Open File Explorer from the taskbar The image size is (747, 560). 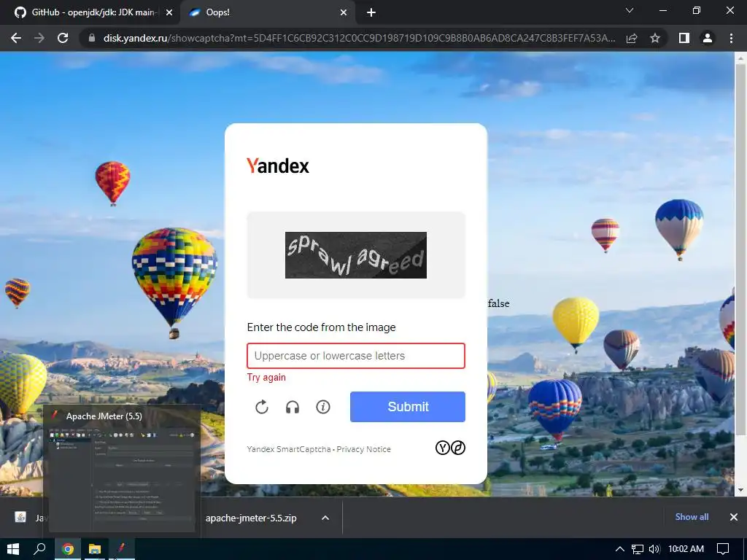tap(95, 549)
